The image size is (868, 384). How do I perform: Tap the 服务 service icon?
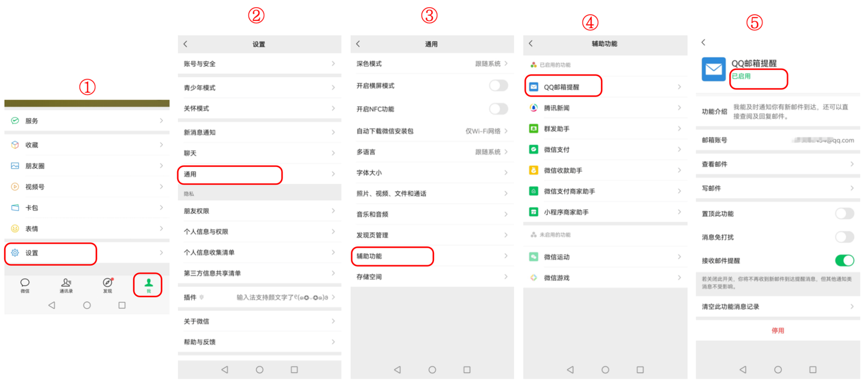click(15, 121)
